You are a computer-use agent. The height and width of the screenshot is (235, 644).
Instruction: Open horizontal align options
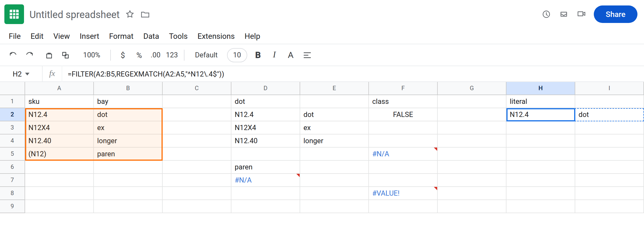(307, 55)
